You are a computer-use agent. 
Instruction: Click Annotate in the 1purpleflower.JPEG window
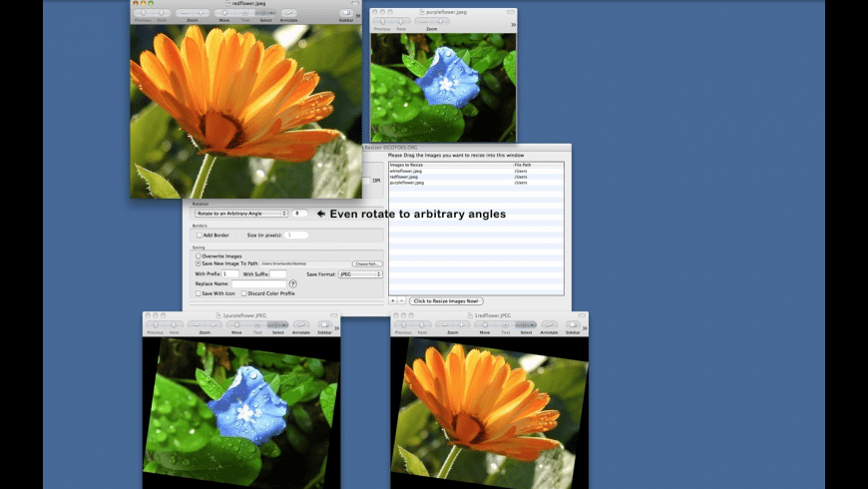pyautogui.click(x=301, y=324)
